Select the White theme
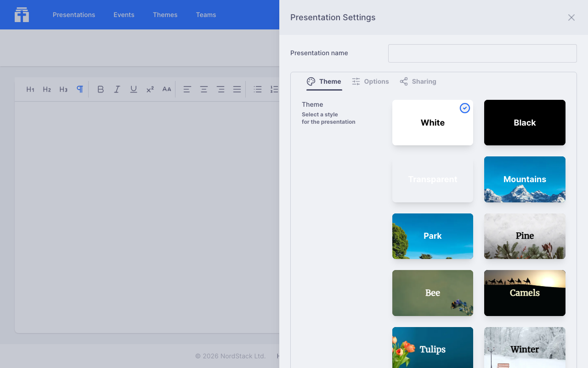This screenshot has height=368, width=588. coord(433,122)
